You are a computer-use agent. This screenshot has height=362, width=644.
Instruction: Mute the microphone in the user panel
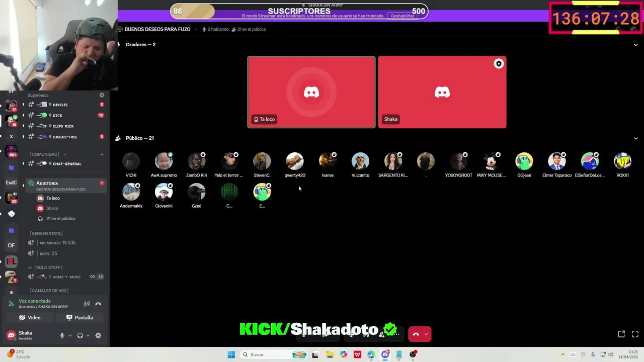(x=62, y=336)
